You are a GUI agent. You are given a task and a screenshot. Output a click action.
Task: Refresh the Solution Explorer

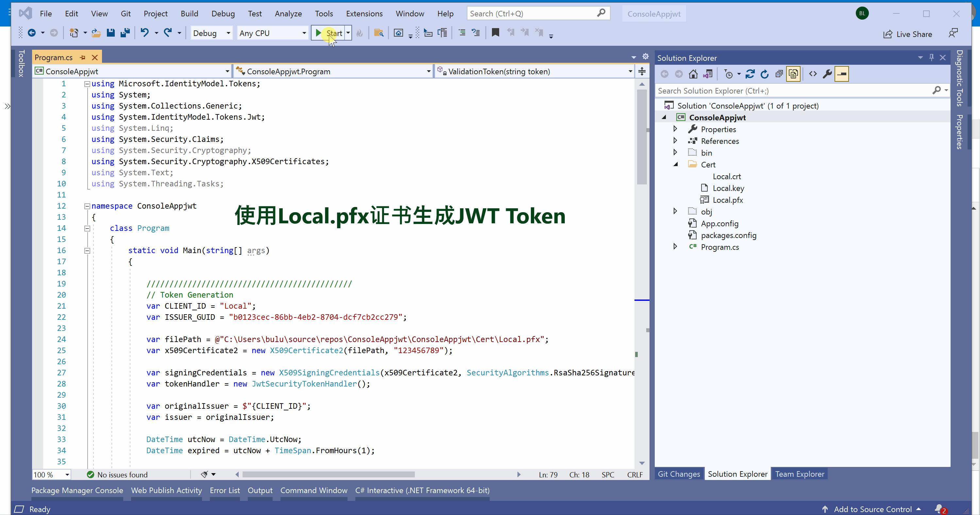[765, 74]
